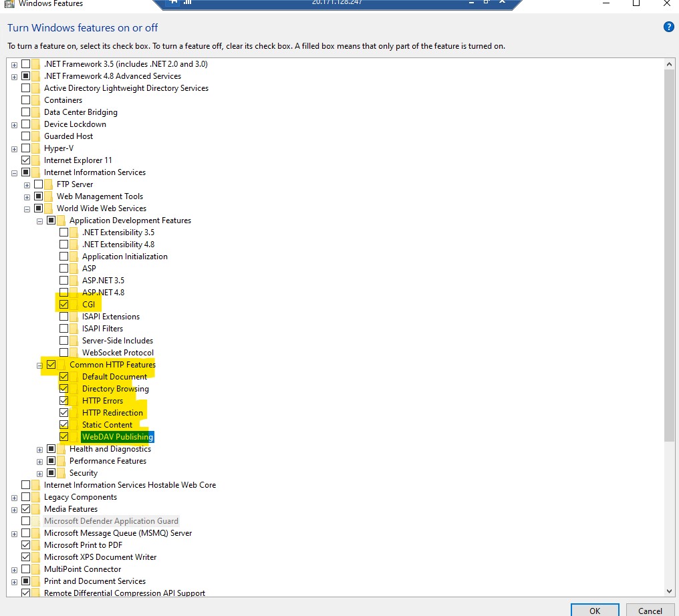Click the Windows Features title bar icon
Screen dimensions: 679x616
click(9, 4)
